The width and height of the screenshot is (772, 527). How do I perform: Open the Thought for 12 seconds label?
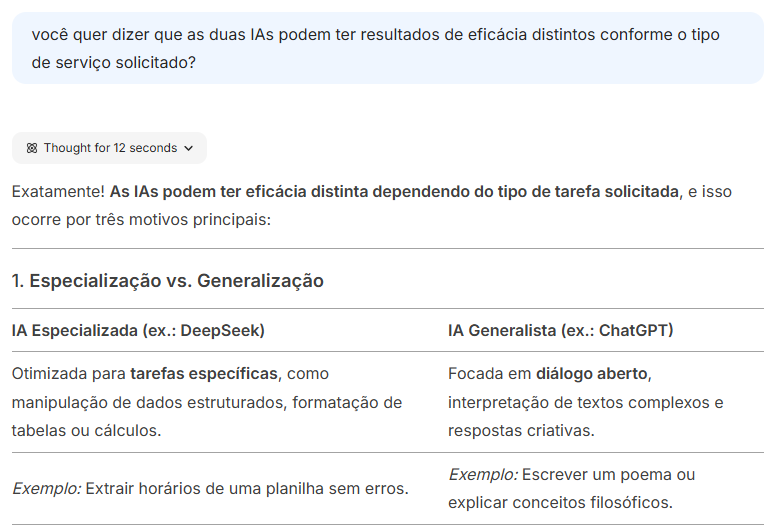[x=110, y=148]
